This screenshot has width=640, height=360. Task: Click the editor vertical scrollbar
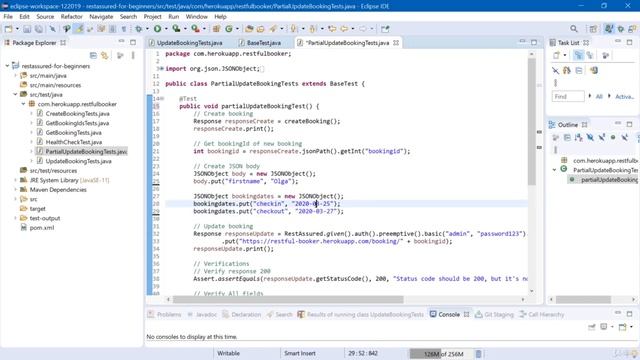point(531,121)
